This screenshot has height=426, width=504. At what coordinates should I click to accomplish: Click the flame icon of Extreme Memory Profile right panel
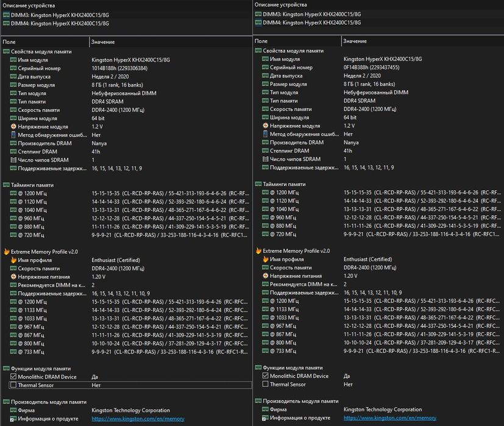258,250
